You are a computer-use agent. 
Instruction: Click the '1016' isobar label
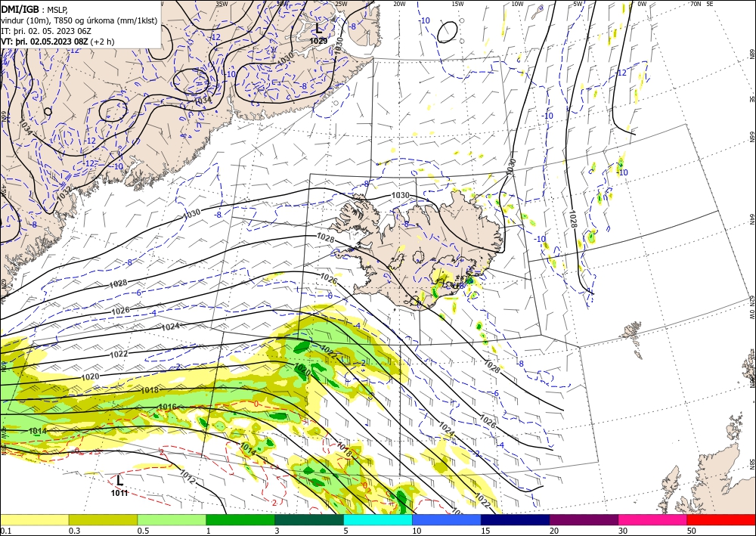(167, 407)
